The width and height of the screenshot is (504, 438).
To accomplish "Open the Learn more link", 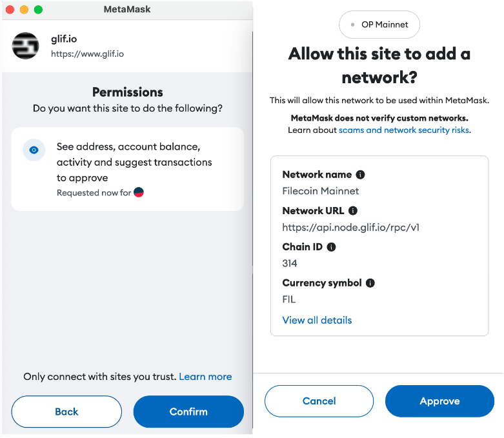I will (205, 376).
